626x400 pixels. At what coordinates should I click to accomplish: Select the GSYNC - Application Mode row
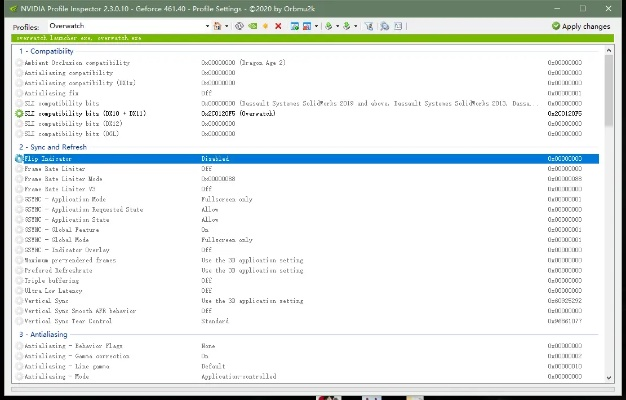(307, 199)
